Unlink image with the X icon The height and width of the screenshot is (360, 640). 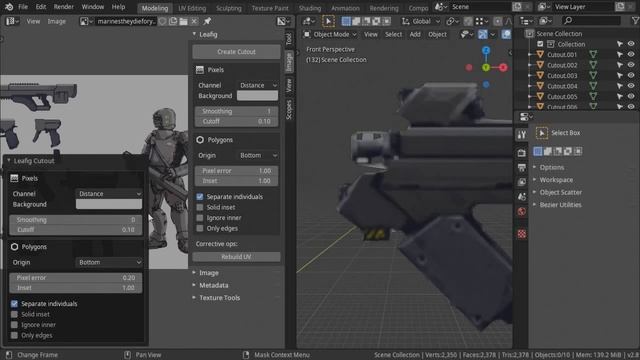click(194, 21)
